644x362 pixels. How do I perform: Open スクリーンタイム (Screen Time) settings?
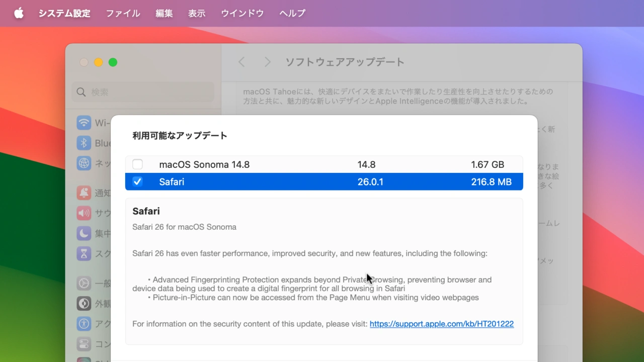(x=84, y=253)
